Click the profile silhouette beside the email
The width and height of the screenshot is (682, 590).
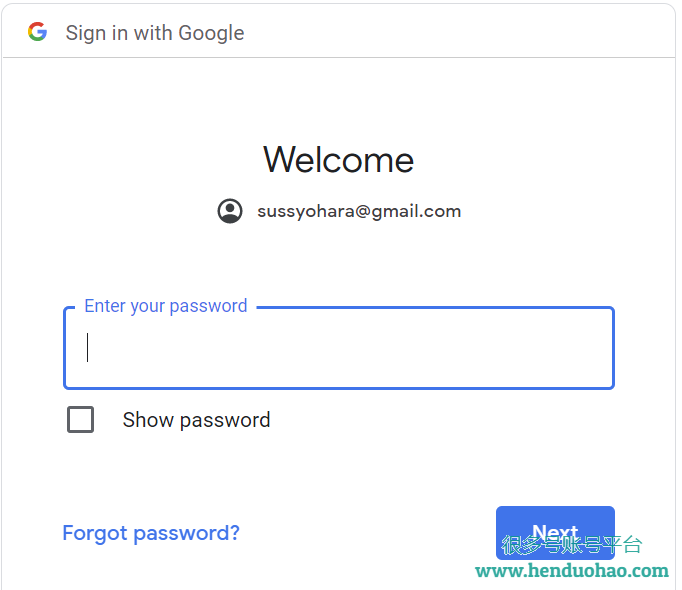coord(230,211)
